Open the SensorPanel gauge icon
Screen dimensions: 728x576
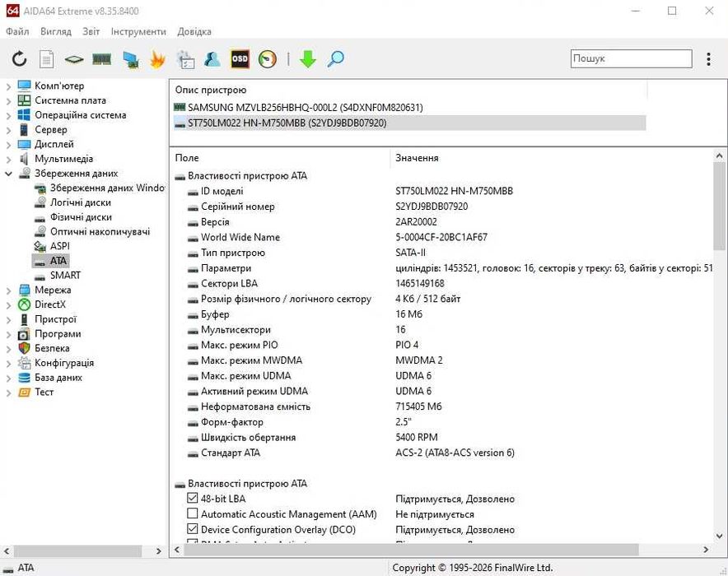[268, 59]
